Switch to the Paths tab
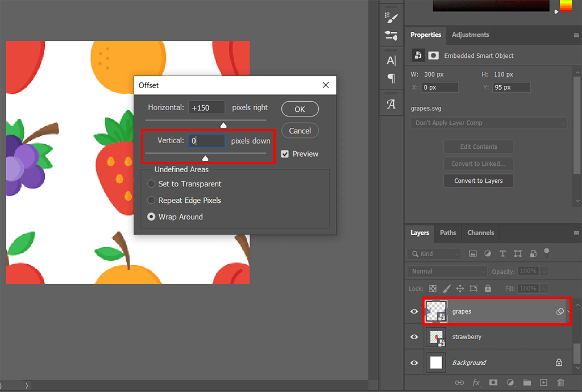Image resolution: width=582 pixels, height=392 pixels. (x=448, y=232)
